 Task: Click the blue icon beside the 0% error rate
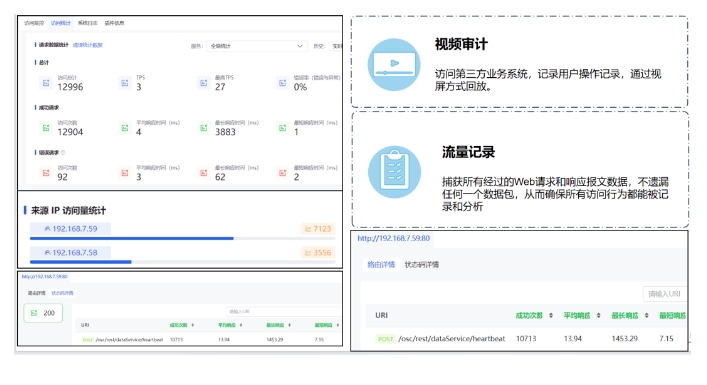click(x=283, y=83)
